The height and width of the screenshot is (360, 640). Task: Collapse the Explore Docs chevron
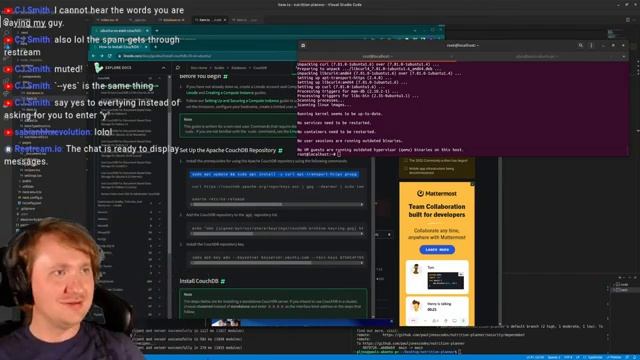[164, 68]
